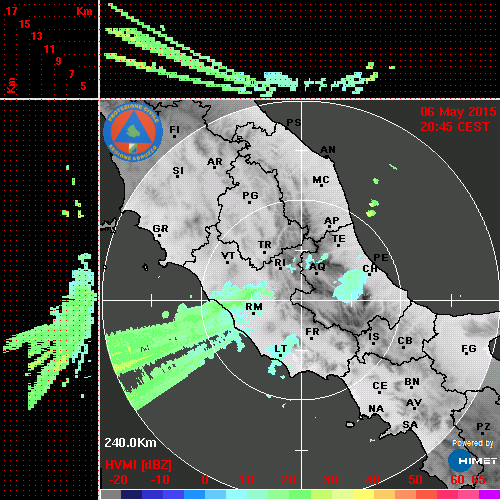Click the 'SA' province label
This screenshot has height=500, width=500.
coord(410,425)
